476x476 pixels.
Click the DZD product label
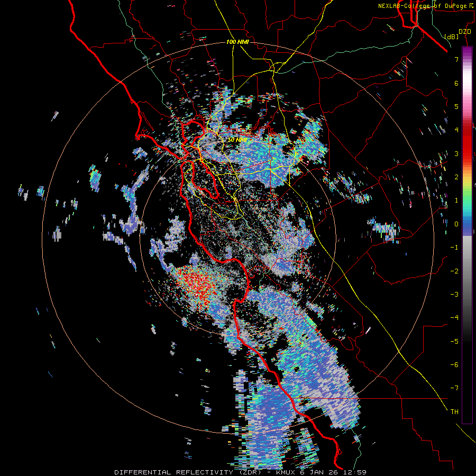(x=465, y=32)
